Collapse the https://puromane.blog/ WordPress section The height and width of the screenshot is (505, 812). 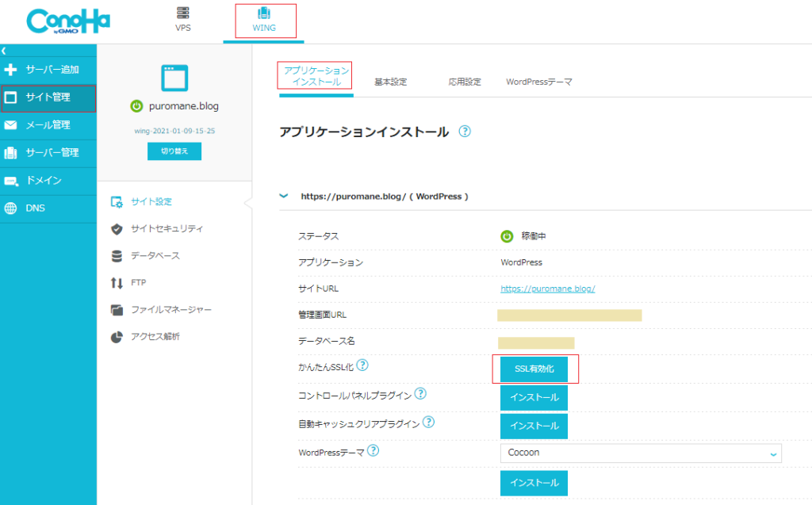(x=283, y=197)
